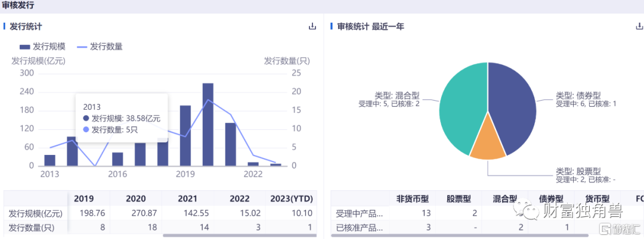644x239 pixels.
Task: Click the 已核准产品 row label
Action: 360,227
